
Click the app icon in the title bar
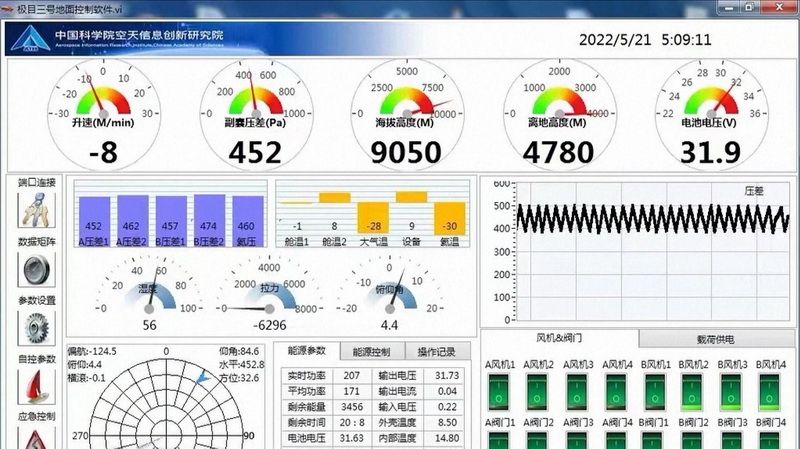click(8, 8)
